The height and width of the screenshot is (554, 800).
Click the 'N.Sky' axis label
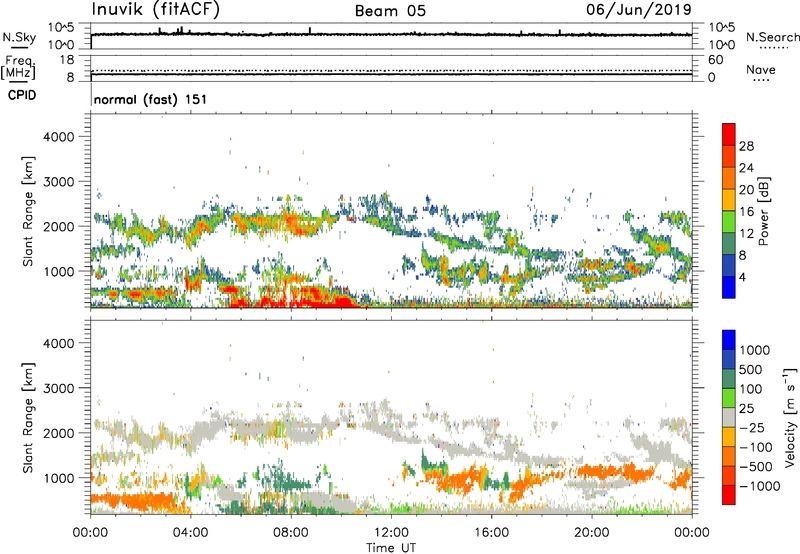(19, 38)
